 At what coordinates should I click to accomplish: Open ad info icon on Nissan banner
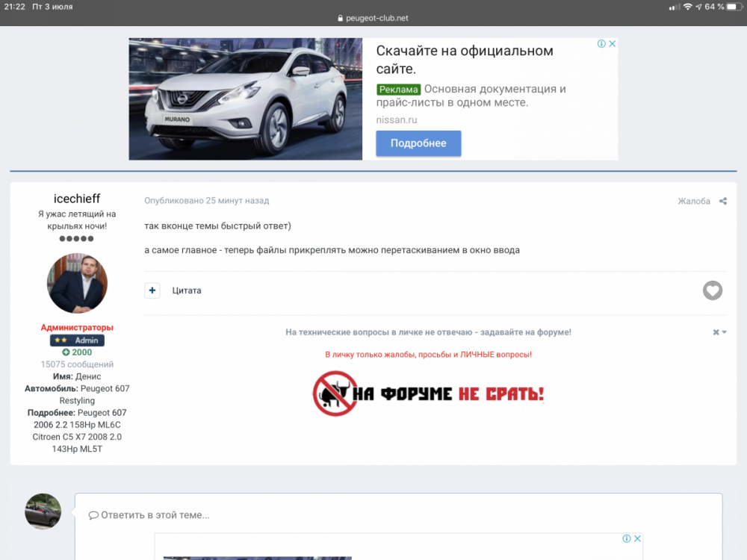click(x=601, y=44)
